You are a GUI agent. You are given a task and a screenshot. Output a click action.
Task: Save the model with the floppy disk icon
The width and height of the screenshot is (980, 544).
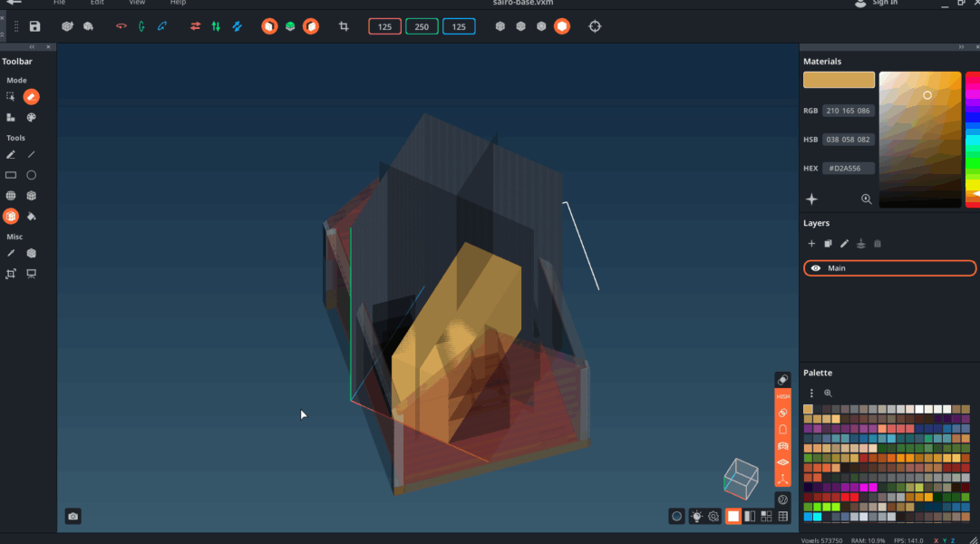35,26
